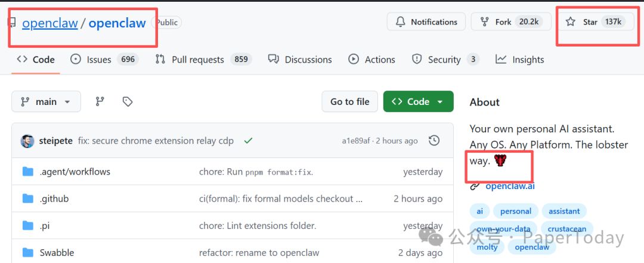Click folder icon beside Swabble
The height and width of the screenshot is (263, 644).
27,252
